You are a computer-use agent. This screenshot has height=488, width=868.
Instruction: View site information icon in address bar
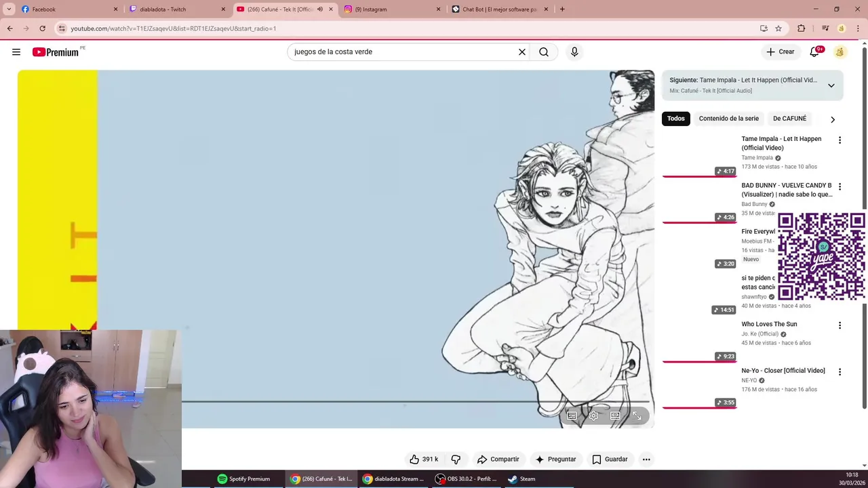click(62, 28)
